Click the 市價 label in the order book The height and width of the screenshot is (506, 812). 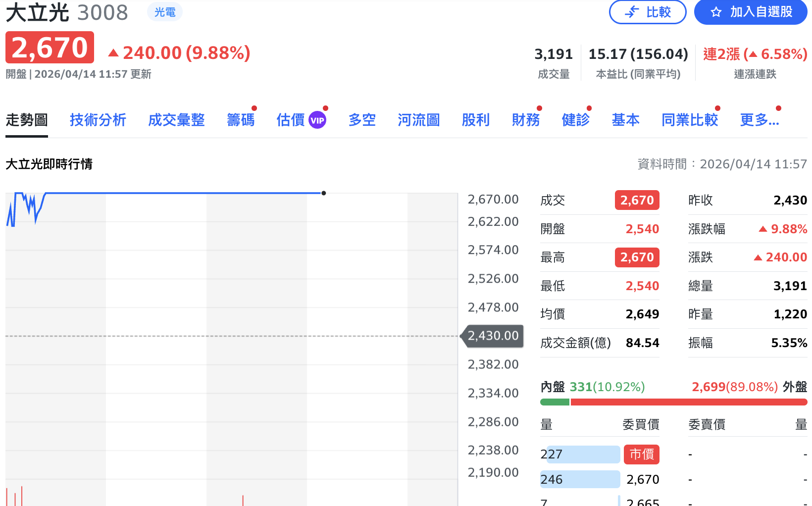[641, 454]
